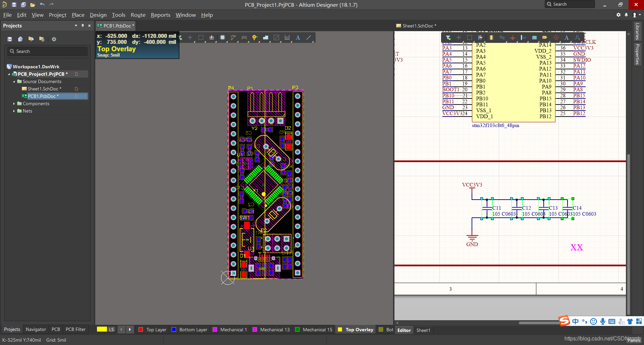Screen dimensions: 644x345
Task: Switch to the PCB1.PcbDoc document tab
Action: point(116,26)
